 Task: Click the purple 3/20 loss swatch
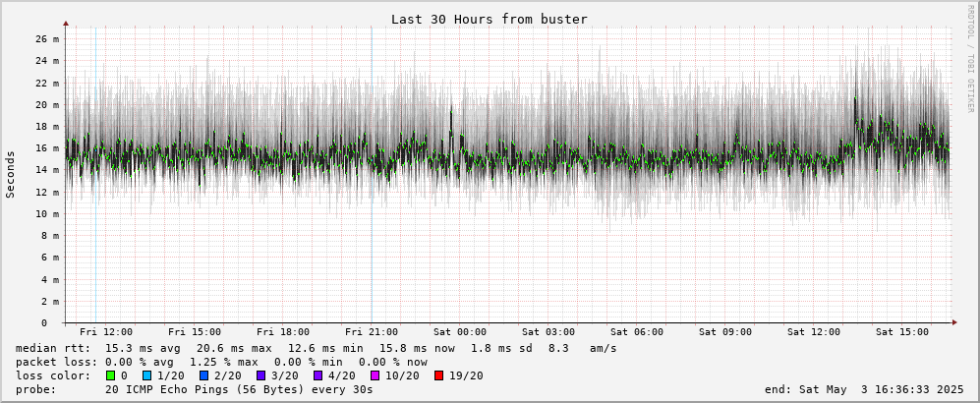pyautogui.click(x=261, y=375)
